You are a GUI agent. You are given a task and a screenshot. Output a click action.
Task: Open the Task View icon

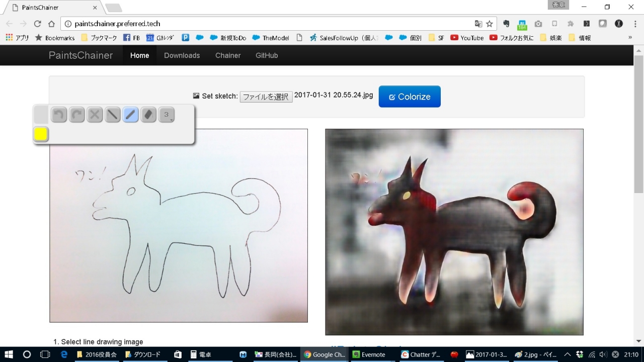[45, 354]
